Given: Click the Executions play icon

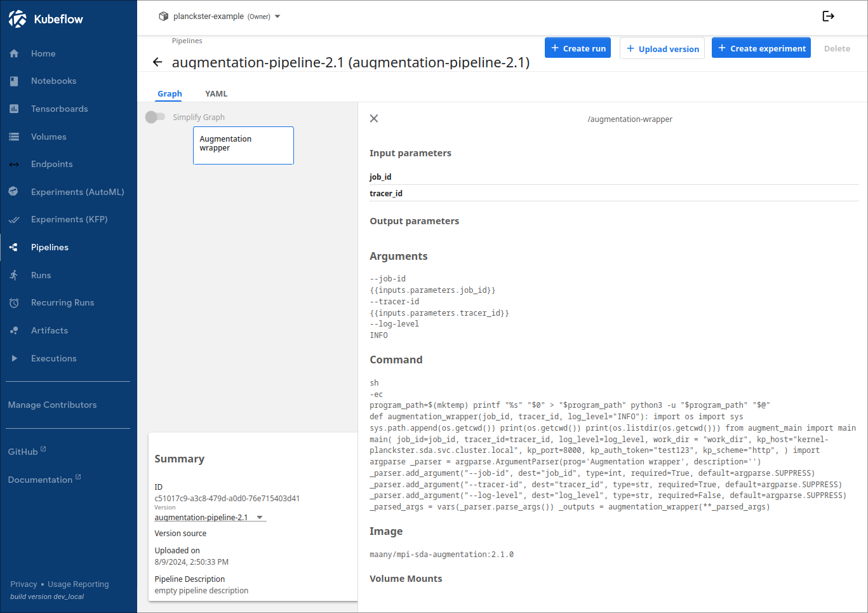Looking at the screenshot, I should (x=14, y=358).
